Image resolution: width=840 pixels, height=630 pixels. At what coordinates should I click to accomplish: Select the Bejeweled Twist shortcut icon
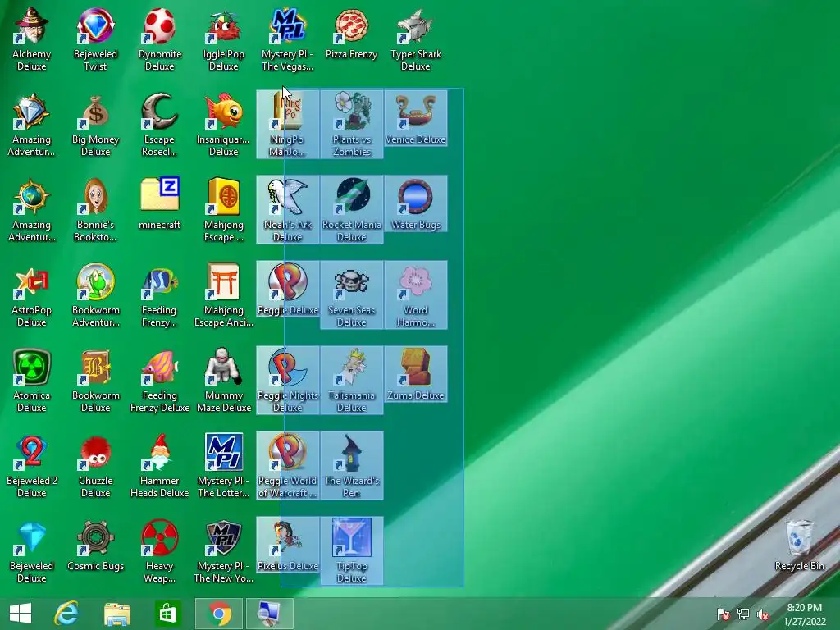pyautogui.click(x=95, y=39)
